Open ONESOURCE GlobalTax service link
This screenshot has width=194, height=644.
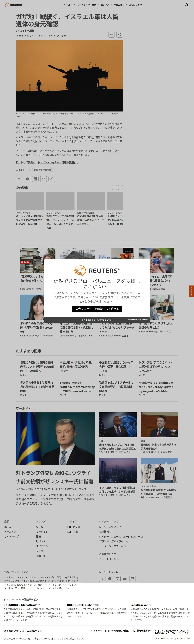(x=84, y=605)
